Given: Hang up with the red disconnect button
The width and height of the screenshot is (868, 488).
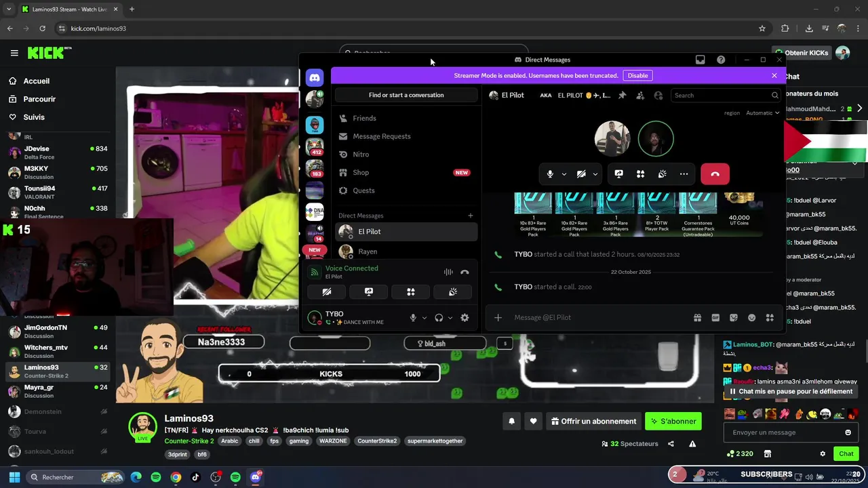Looking at the screenshot, I should (715, 174).
